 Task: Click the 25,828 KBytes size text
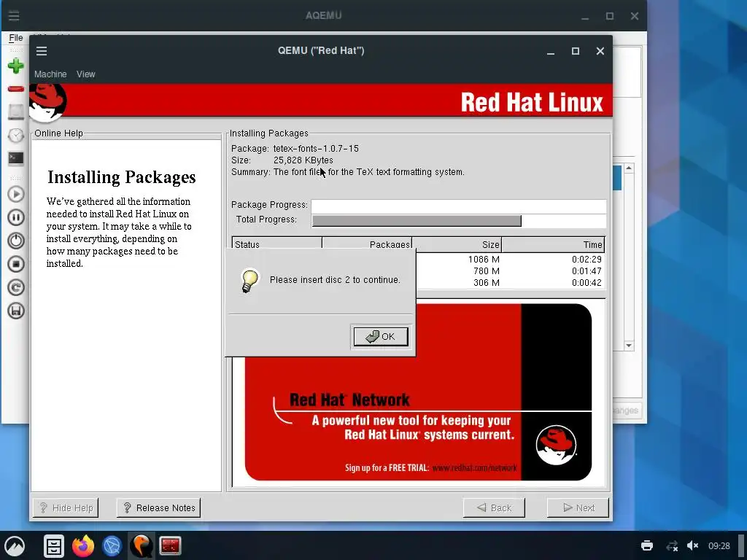click(x=303, y=160)
